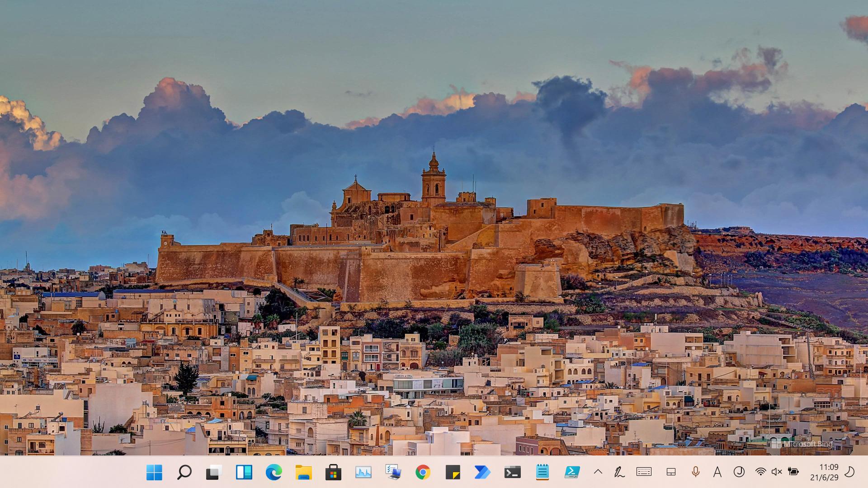
Task: Open the Widgets panel
Action: 244,472
